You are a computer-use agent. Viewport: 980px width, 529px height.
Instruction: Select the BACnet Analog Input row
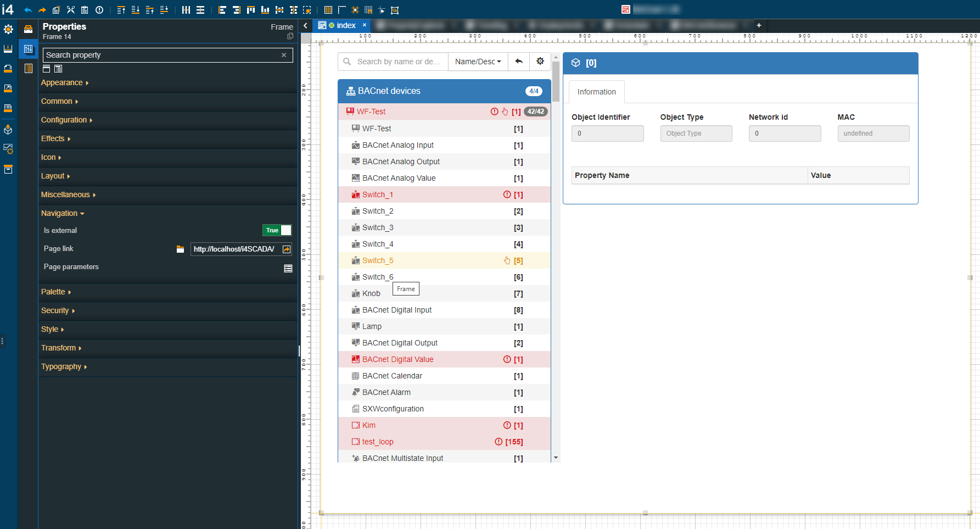click(444, 145)
